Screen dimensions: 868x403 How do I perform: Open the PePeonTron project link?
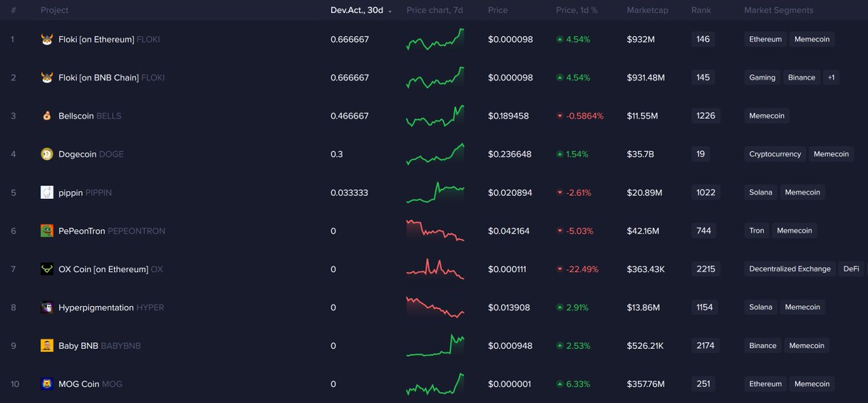click(112, 231)
